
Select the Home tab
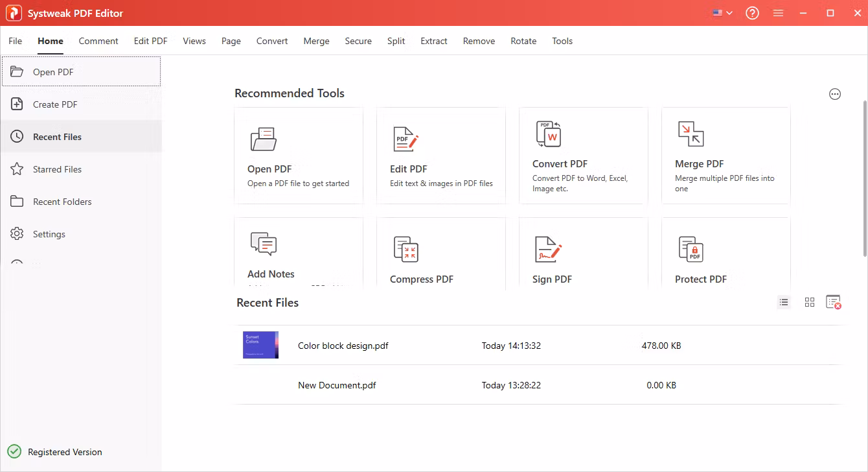(x=51, y=41)
